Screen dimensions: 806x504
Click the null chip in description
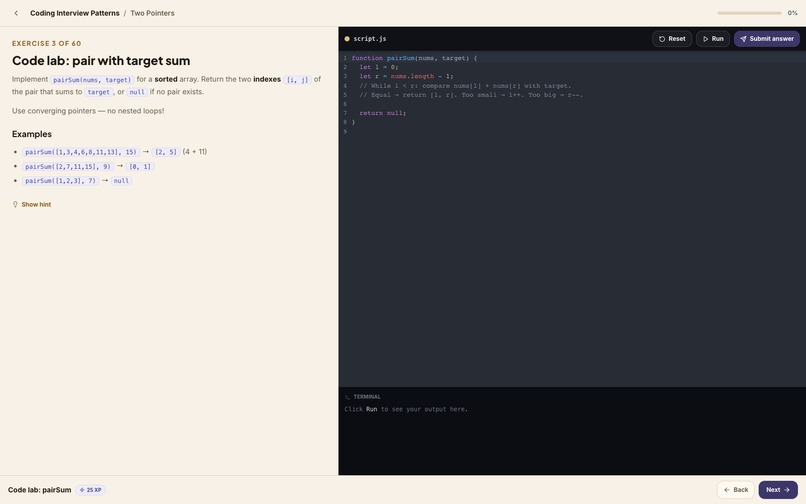[137, 92]
